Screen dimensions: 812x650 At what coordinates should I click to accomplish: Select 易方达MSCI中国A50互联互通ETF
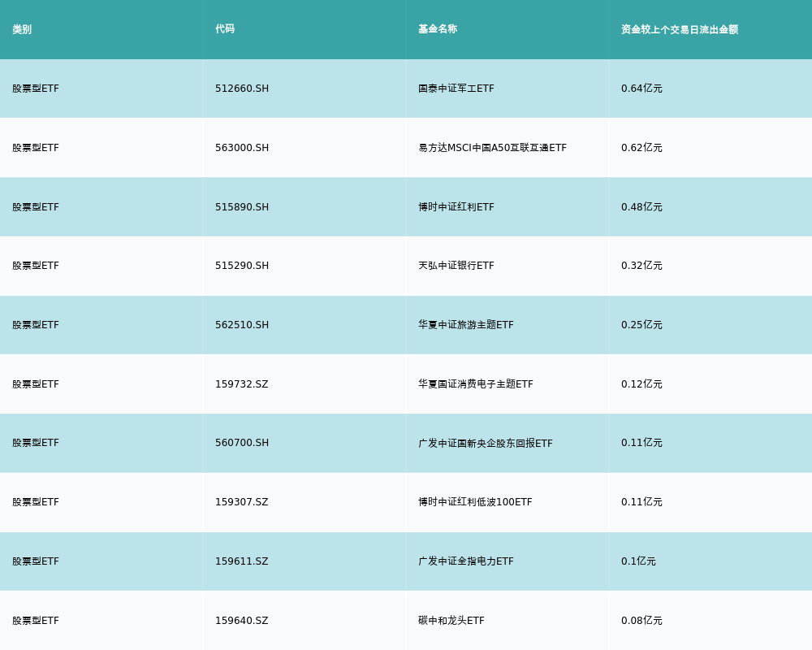point(493,148)
